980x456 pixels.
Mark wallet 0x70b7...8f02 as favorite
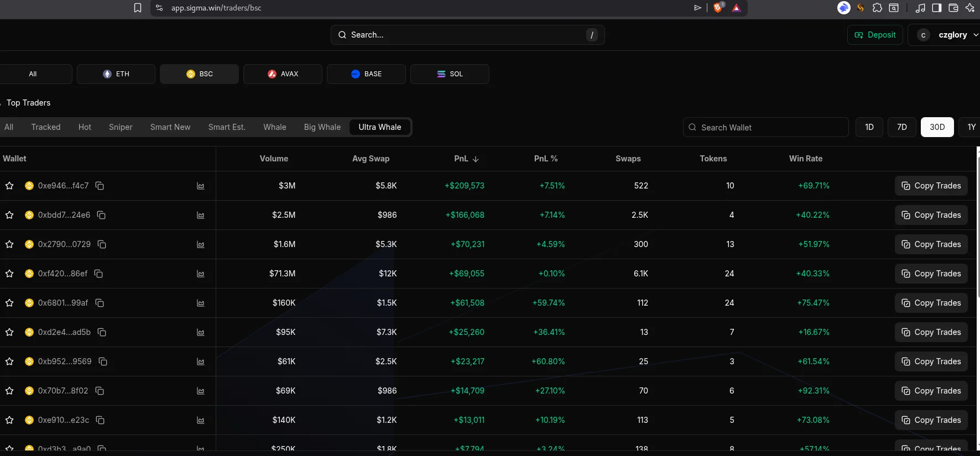click(x=9, y=391)
